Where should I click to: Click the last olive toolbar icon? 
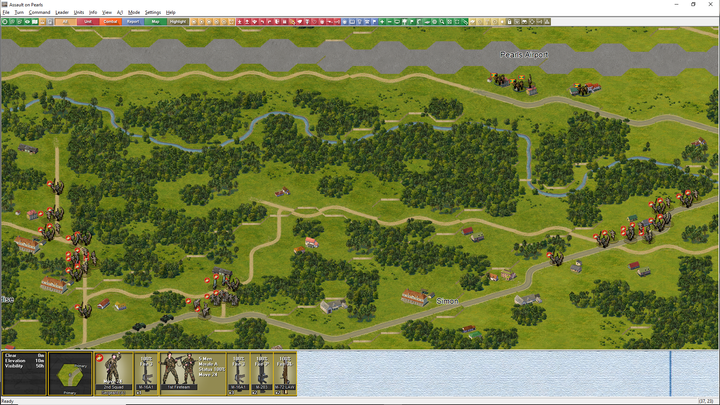[x=547, y=22]
